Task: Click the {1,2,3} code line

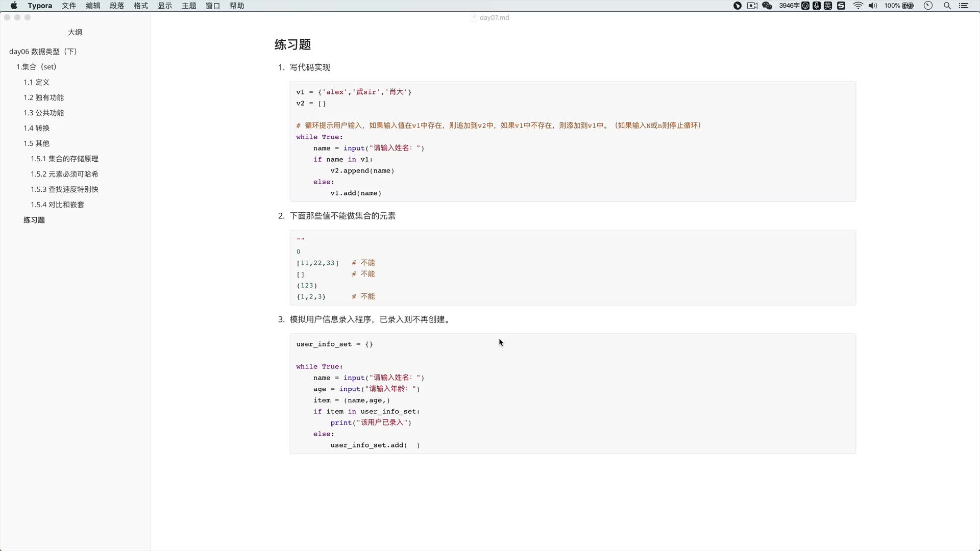Action: coord(311,296)
